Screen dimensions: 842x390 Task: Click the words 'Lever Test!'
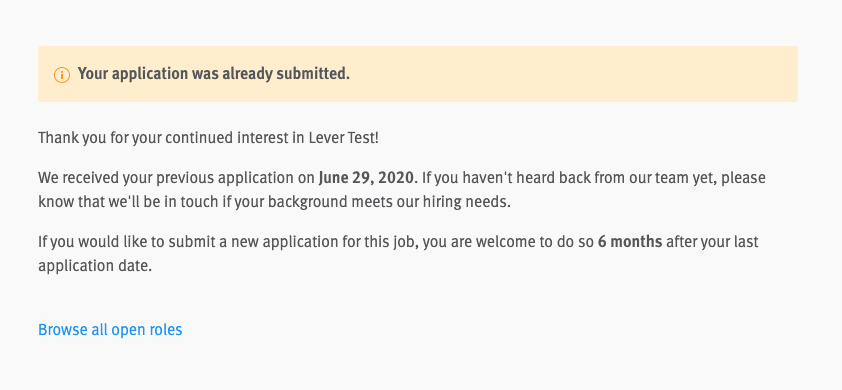point(344,138)
